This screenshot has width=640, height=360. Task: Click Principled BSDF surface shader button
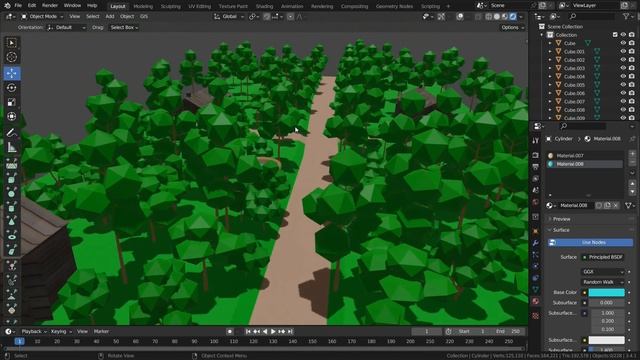tap(603, 257)
